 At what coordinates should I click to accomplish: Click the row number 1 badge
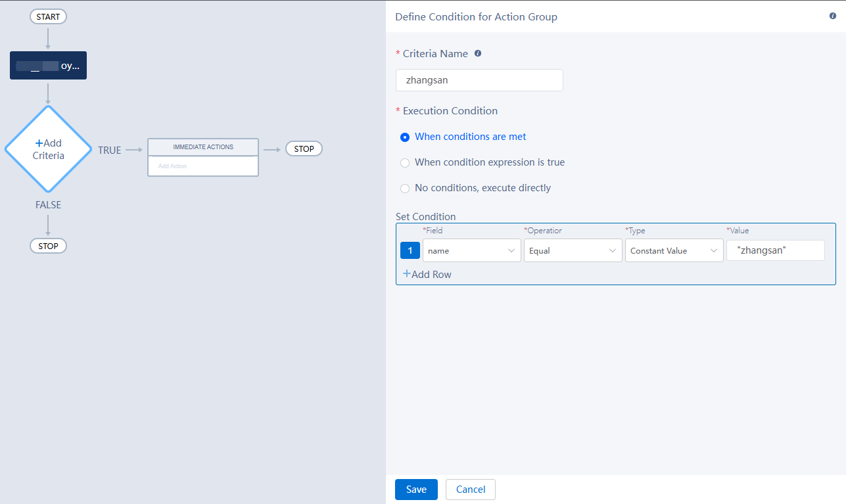click(x=410, y=250)
